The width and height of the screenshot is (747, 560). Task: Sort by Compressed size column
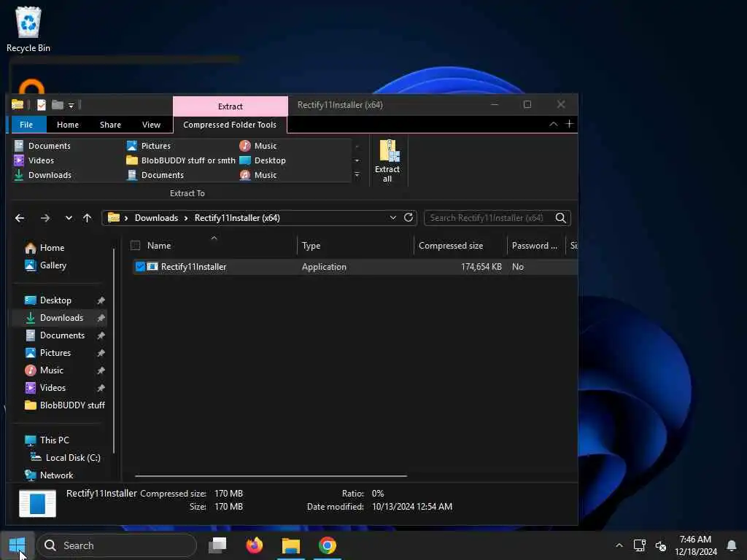460,246
